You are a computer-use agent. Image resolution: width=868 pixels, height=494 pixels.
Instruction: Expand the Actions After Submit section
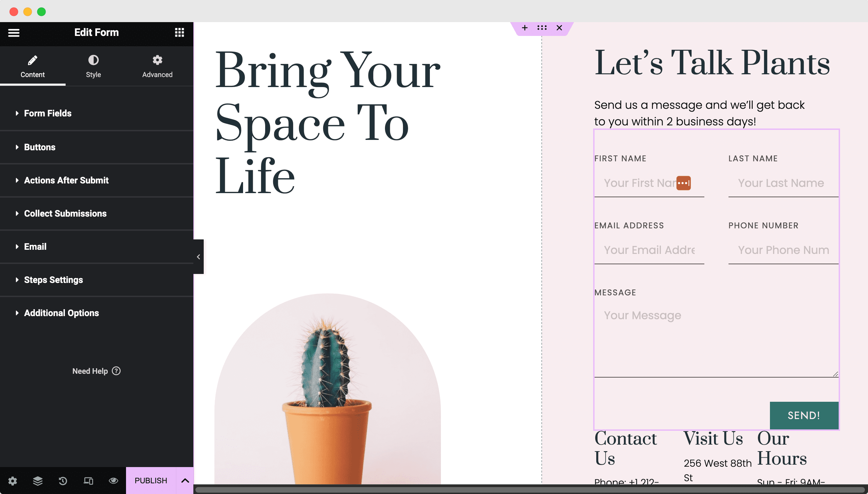(66, 180)
